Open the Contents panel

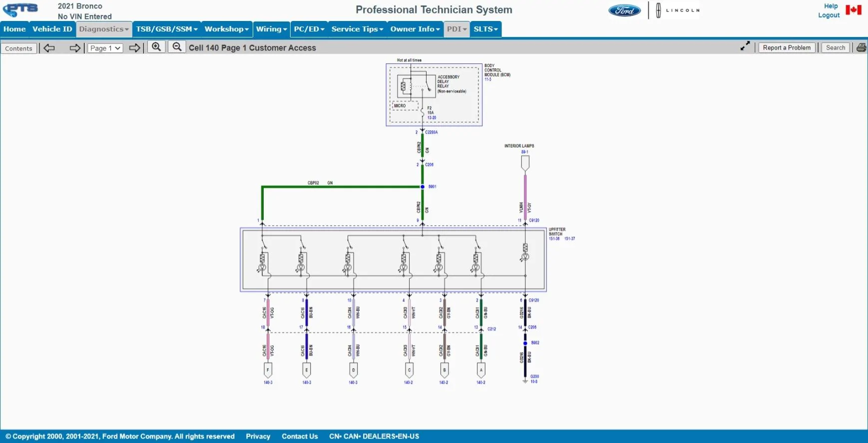coord(19,48)
